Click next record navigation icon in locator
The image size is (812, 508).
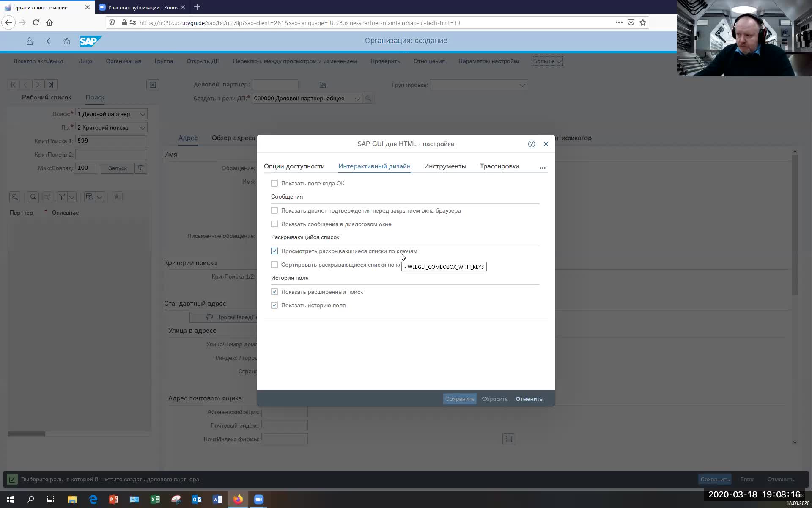pos(38,85)
